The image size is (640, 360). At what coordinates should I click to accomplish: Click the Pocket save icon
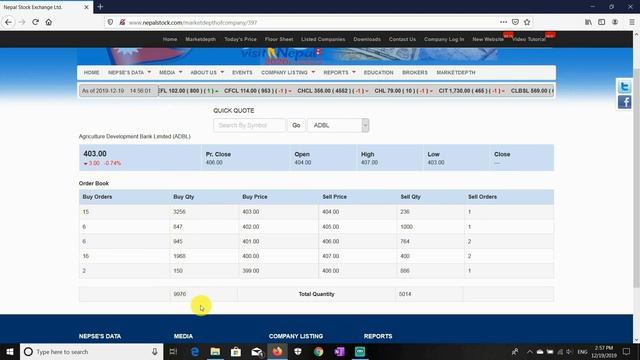[x=515, y=22]
